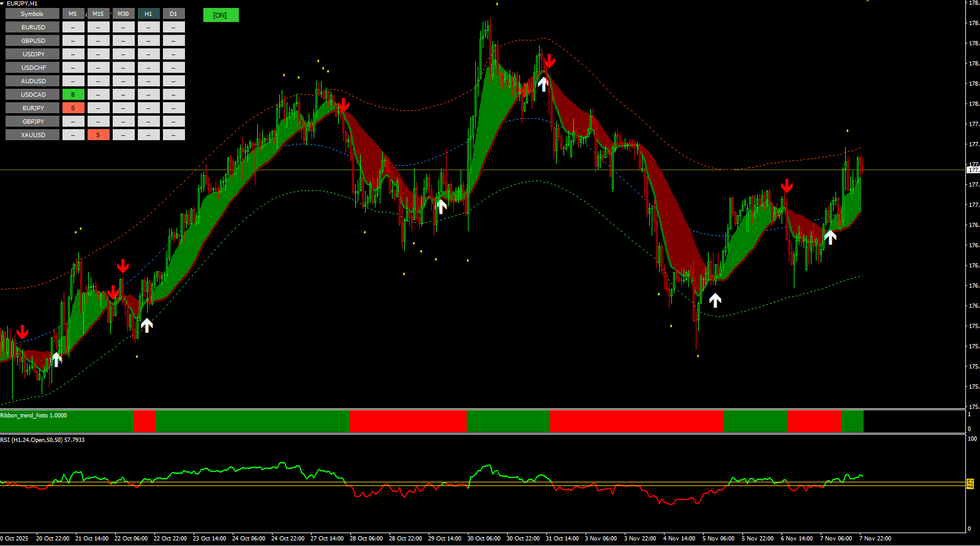Click the EURUSD D1 empty signal cell
The image size is (980, 546).
tap(173, 27)
